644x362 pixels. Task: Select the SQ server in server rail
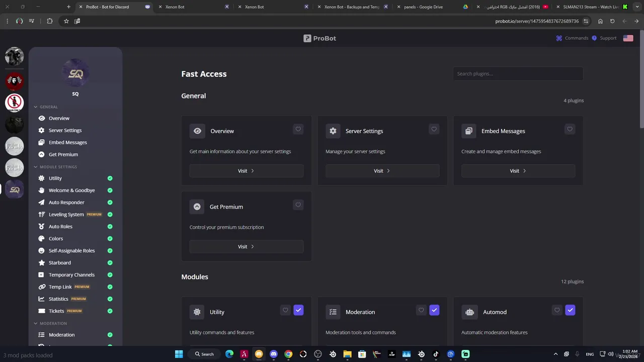[x=15, y=189]
